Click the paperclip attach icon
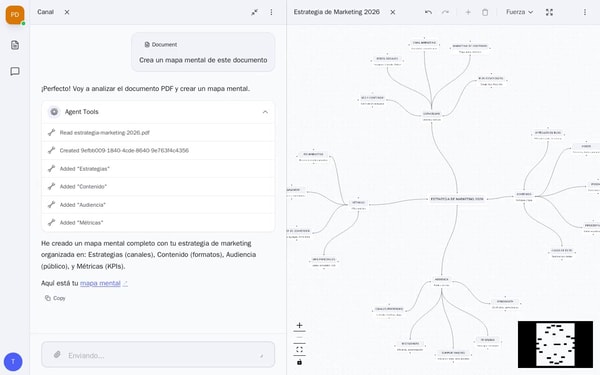Viewport: 600px width, 375px height. [x=57, y=354]
